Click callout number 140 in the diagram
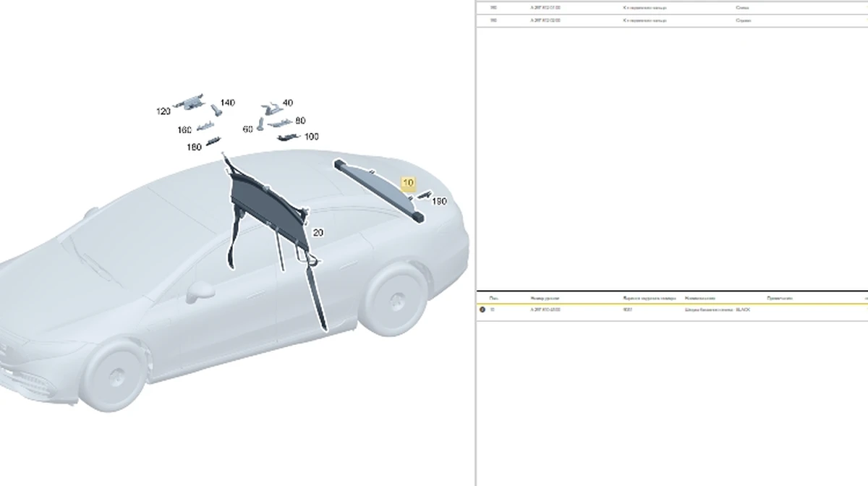 click(x=228, y=103)
